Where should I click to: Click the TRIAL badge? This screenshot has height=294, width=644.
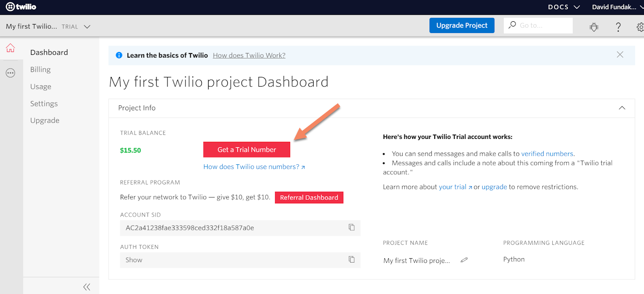(70, 27)
